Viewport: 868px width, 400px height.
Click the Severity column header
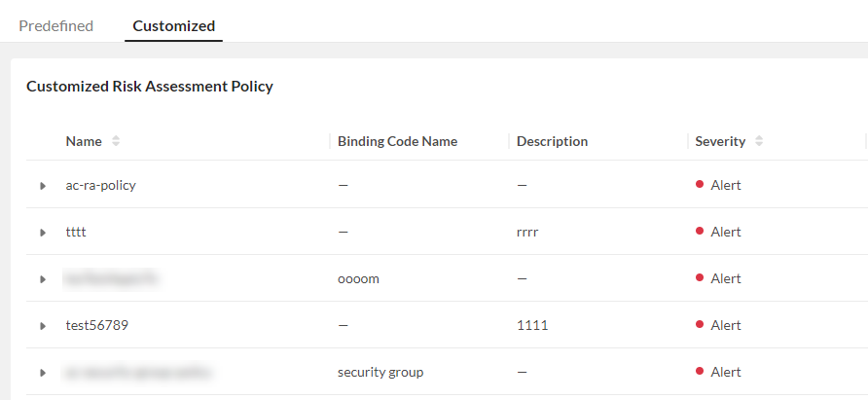[x=719, y=141]
